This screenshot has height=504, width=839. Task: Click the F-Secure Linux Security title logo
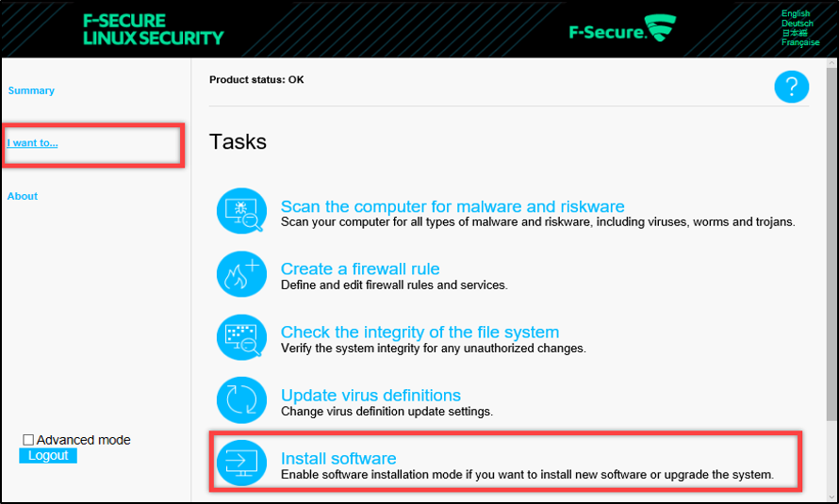[154, 29]
